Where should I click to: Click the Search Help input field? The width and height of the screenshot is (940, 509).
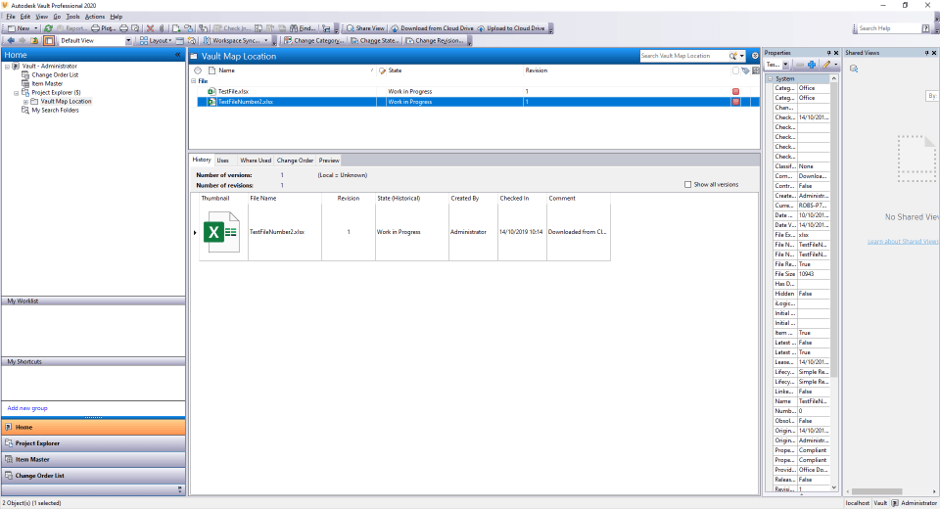[x=890, y=28]
